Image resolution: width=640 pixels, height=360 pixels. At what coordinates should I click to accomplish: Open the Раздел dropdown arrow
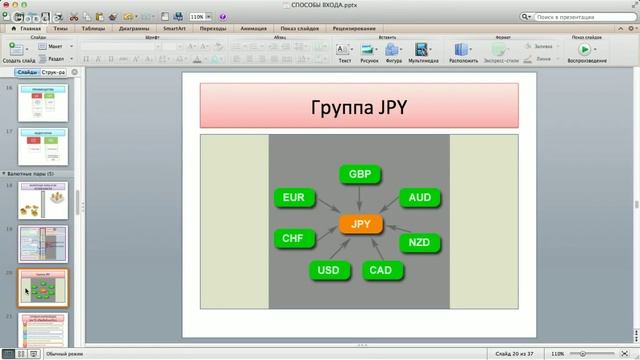pyautogui.click(x=71, y=59)
